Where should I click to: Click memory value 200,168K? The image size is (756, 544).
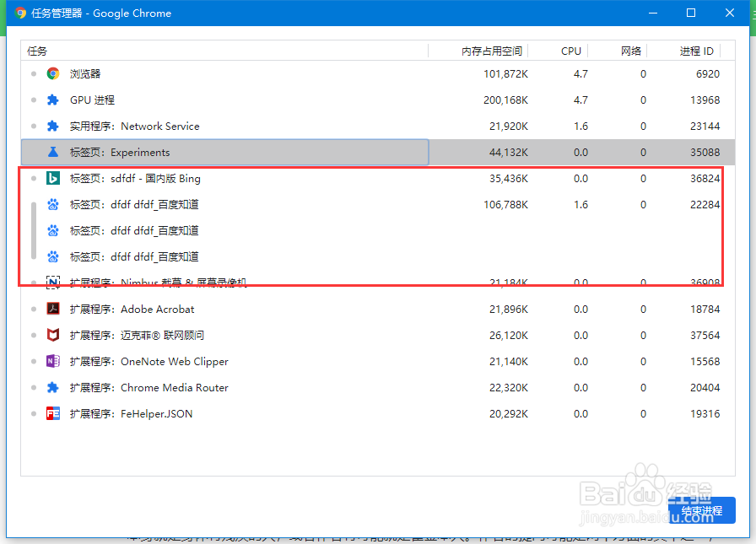(505, 100)
